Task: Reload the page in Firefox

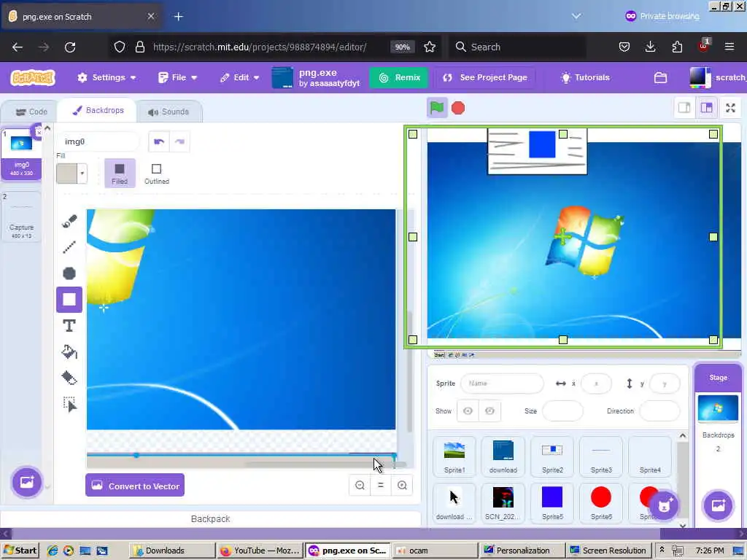Action: (70, 47)
